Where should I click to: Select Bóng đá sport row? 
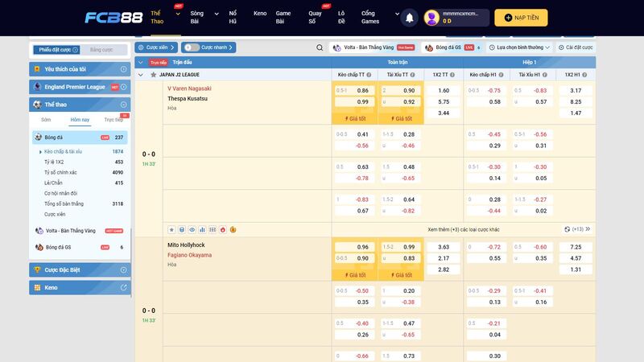80,138
